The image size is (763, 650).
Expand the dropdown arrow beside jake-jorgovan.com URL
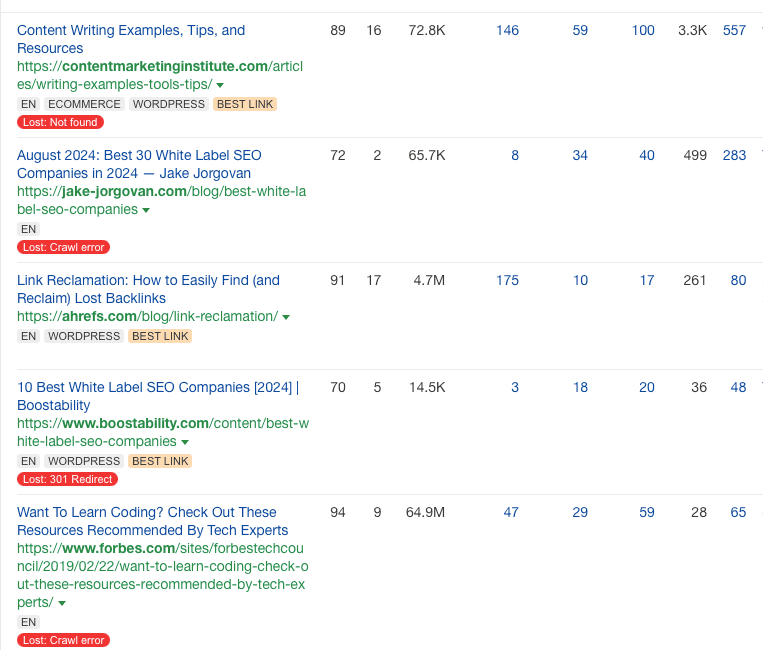click(146, 211)
